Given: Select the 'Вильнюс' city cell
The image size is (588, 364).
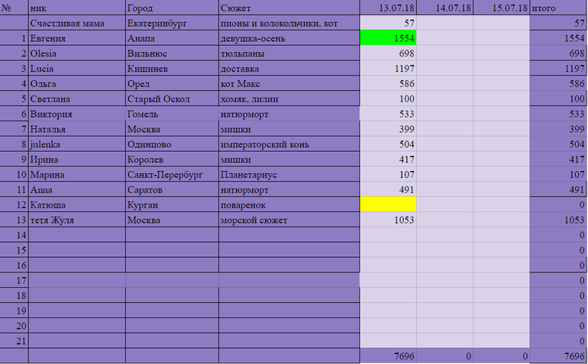Looking at the screenshot, I should pos(172,53).
